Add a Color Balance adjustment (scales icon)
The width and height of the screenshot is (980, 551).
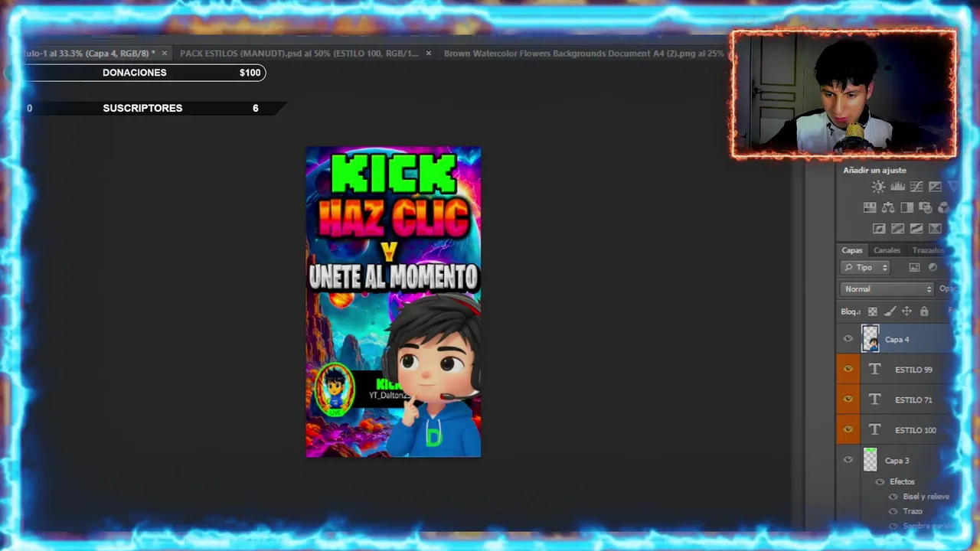coord(888,207)
